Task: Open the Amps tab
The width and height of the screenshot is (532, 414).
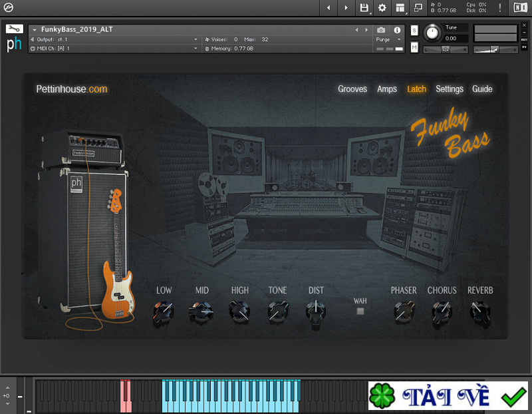Action: 387,89
